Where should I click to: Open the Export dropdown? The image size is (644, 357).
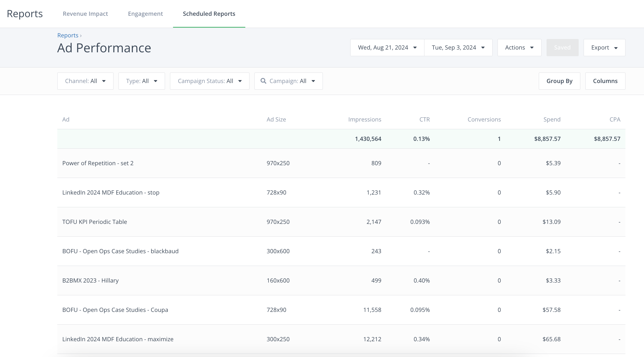(604, 48)
